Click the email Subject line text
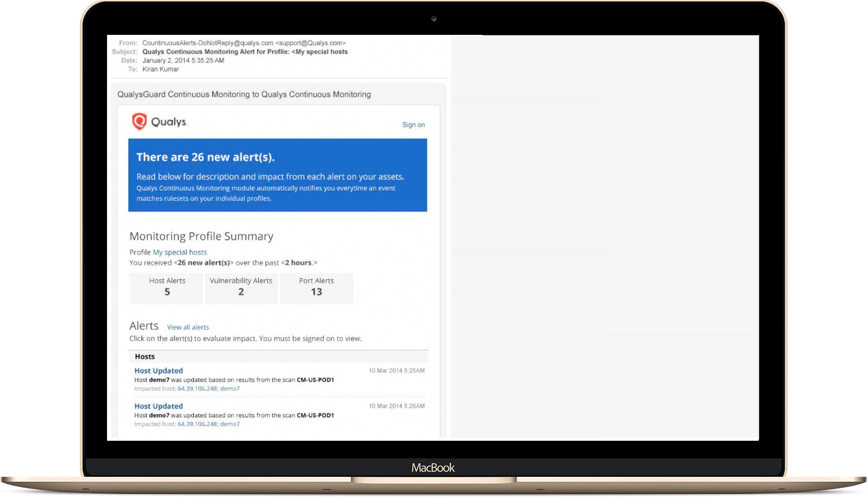This screenshot has height=501, width=868. tap(245, 52)
